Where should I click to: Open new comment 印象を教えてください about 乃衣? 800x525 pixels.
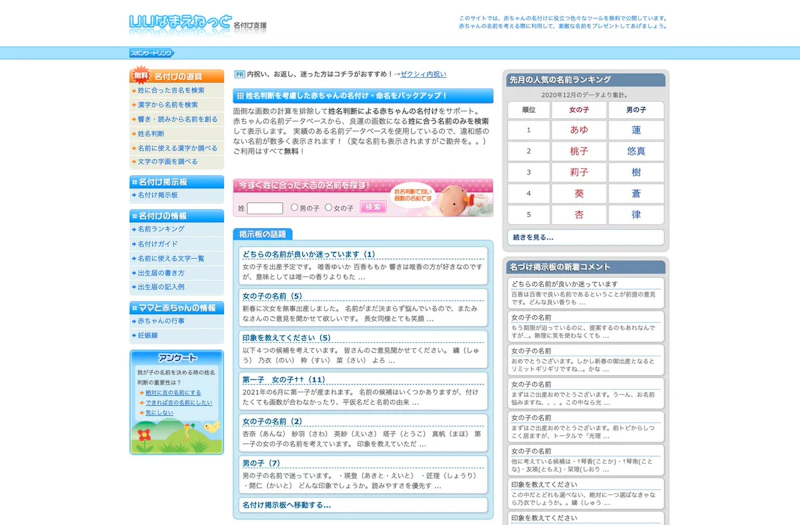(586, 493)
